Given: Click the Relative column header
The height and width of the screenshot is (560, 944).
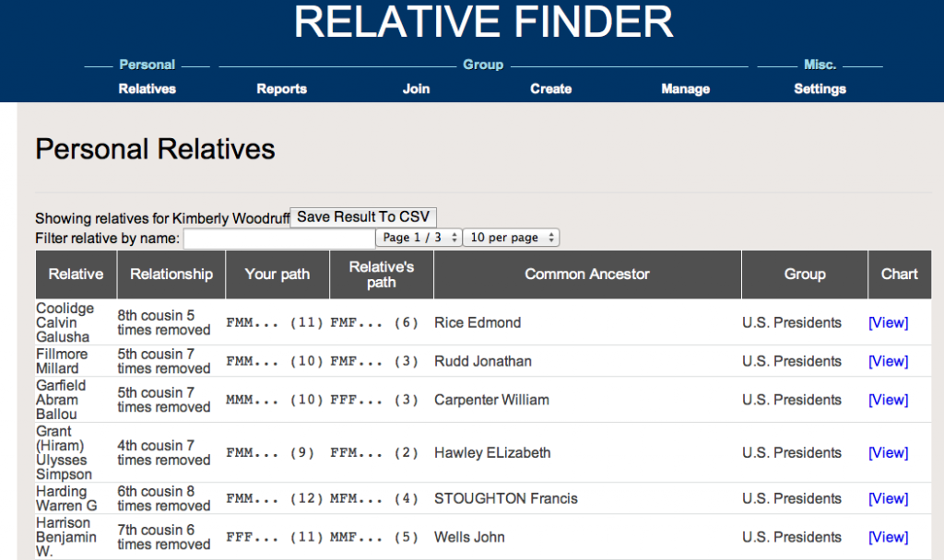Looking at the screenshot, I should pyautogui.click(x=76, y=274).
